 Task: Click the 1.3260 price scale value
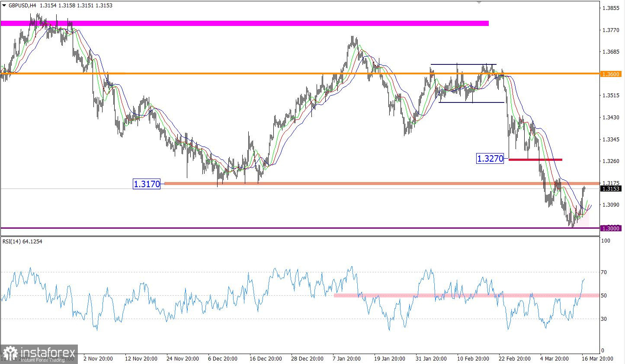tap(612, 161)
